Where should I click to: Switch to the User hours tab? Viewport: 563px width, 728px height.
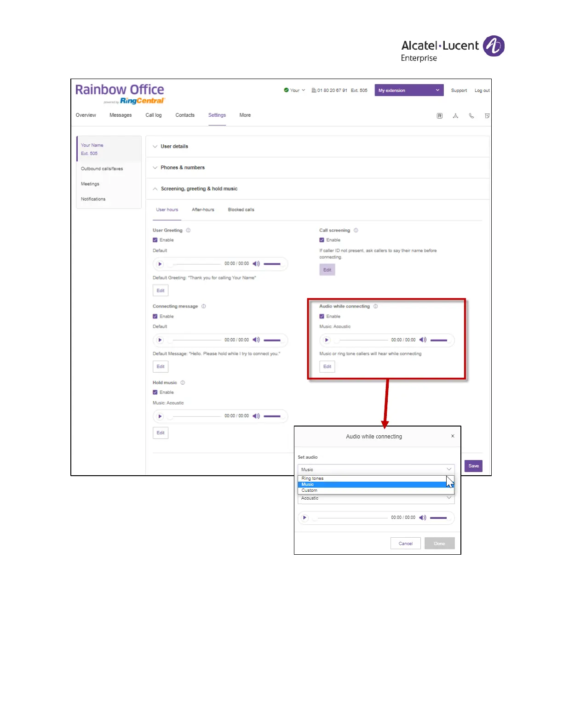pyautogui.click(x=167, y=210)
